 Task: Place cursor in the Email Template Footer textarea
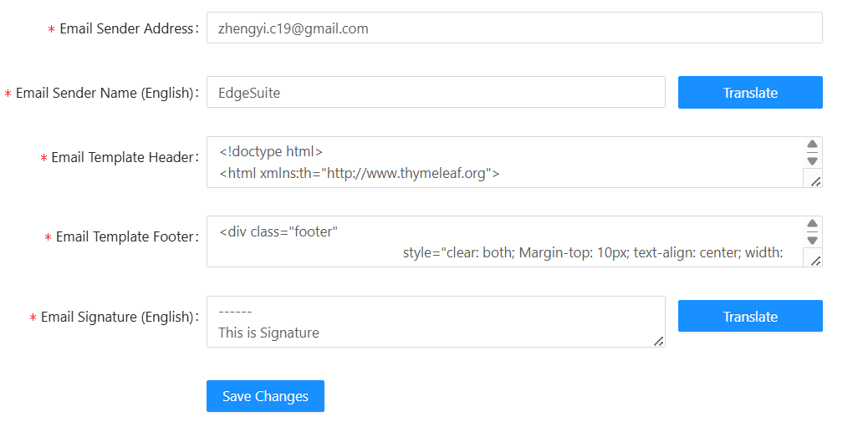point(502,242)
